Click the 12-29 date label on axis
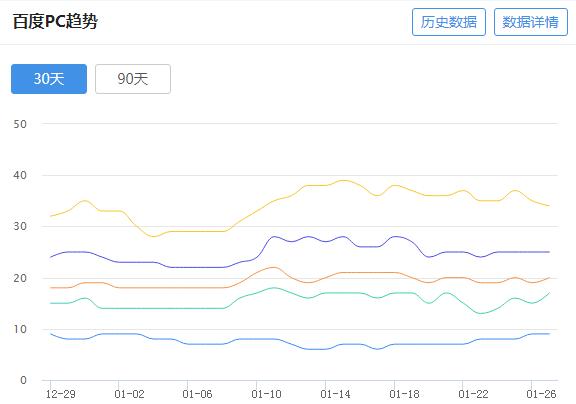This screenshot has height=404, width=576. coord(60,394)
